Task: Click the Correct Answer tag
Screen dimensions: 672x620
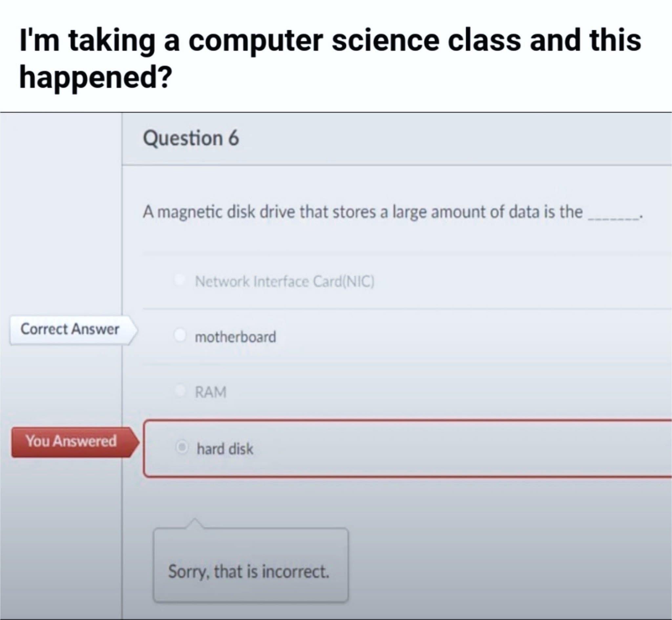Action: coord(73,329)
